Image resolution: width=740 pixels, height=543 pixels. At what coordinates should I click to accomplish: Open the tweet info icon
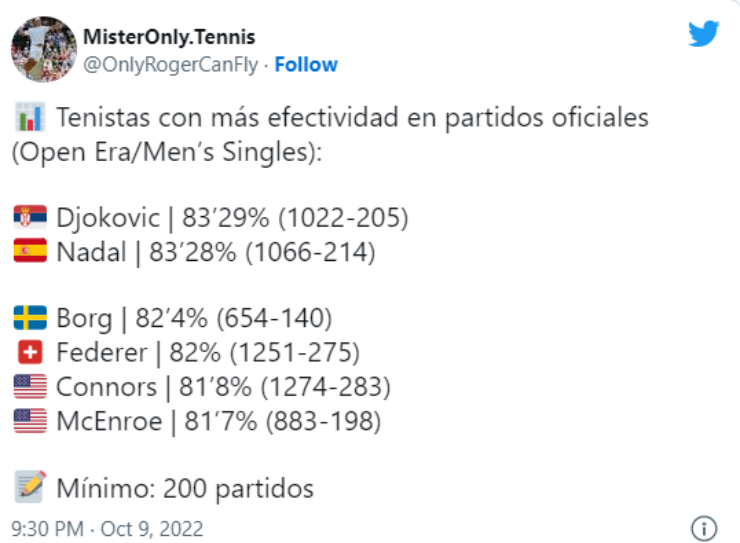pyautogui.click(x=704, y=527)
